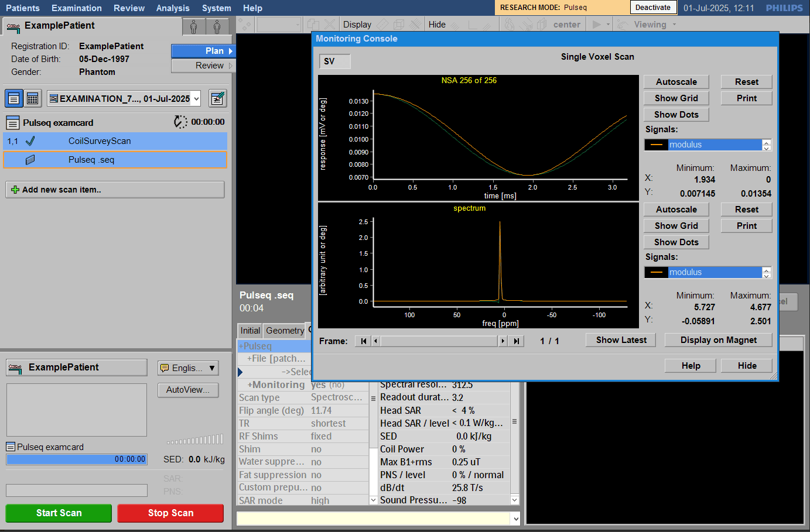Open the English language dropdown
This screenshot has height=532, width=810.
pos(212,368)
